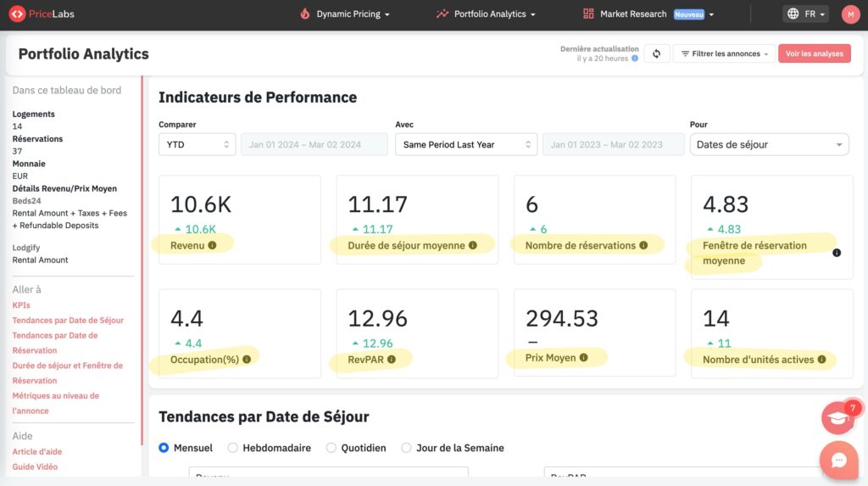Click info icon beside Durée de séjour moyenne
This screenshot has width=868, height=486.
(473, 245)
